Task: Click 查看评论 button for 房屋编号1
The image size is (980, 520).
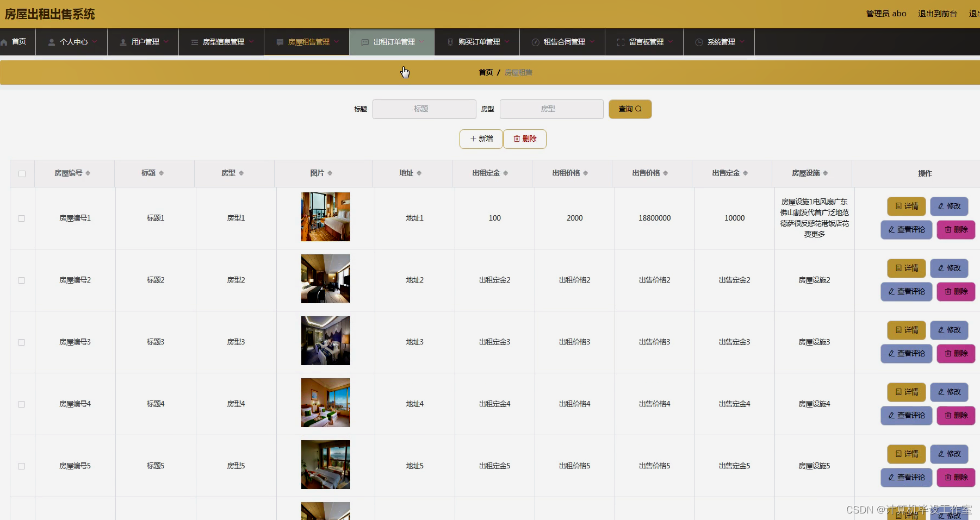Action: pos(907,230)
